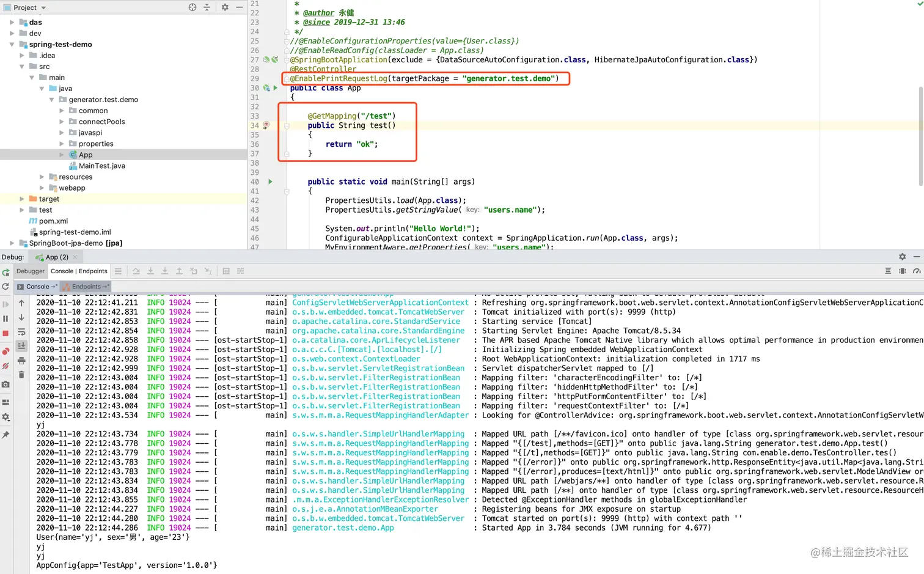This screenshot has width=924, height=574.
Task: Pause the running program
Action: 5,318
